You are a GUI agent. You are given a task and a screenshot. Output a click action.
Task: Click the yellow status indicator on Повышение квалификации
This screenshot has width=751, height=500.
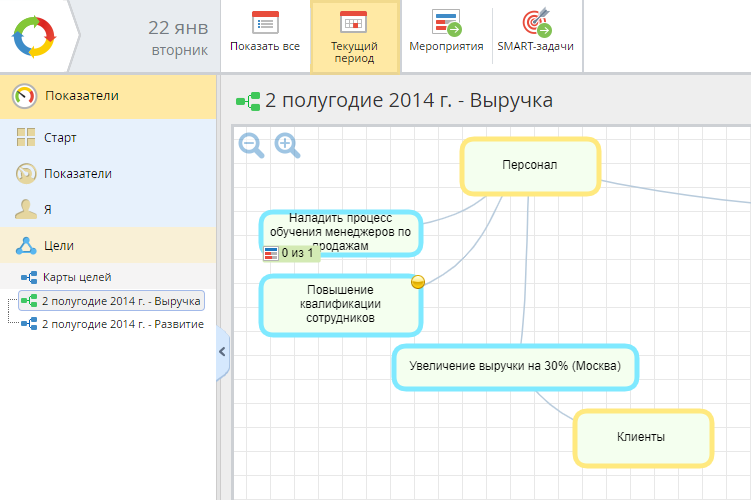(x=418, y=283)
